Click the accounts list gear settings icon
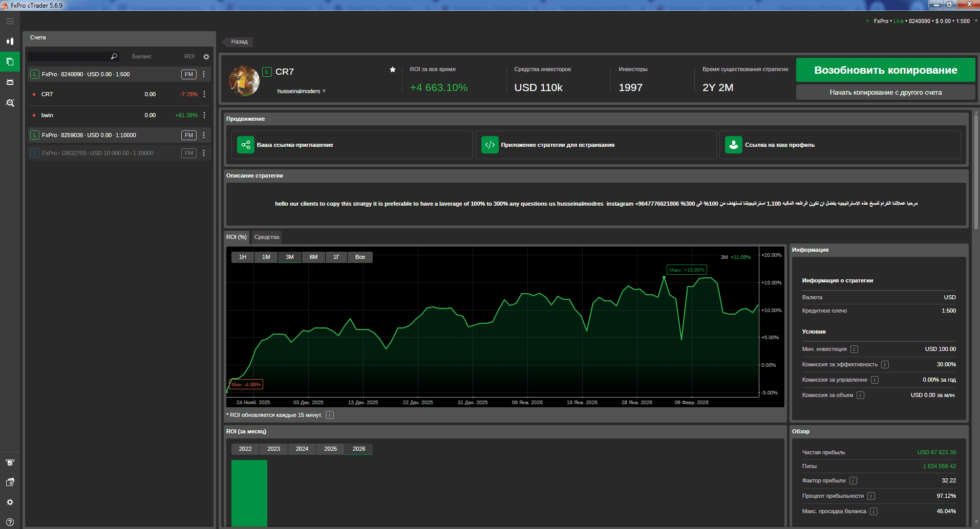Viewport: 980px width, 529px height. pyautogui.click(x=206, y=57)
